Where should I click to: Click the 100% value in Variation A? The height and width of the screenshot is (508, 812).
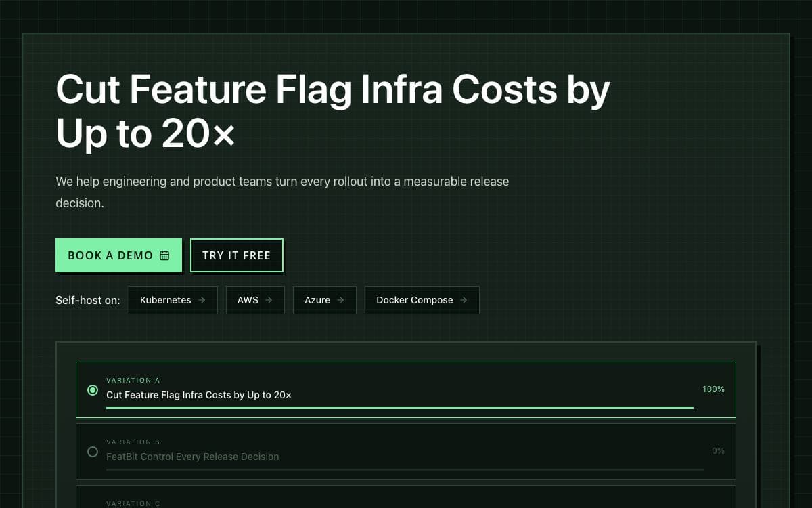[x=713, y=389]
